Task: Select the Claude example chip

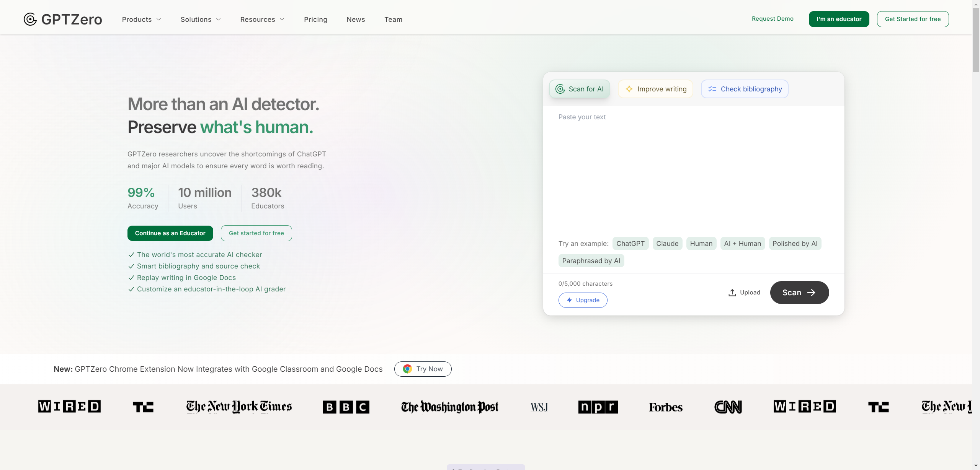Action: [x=667, y=244]
